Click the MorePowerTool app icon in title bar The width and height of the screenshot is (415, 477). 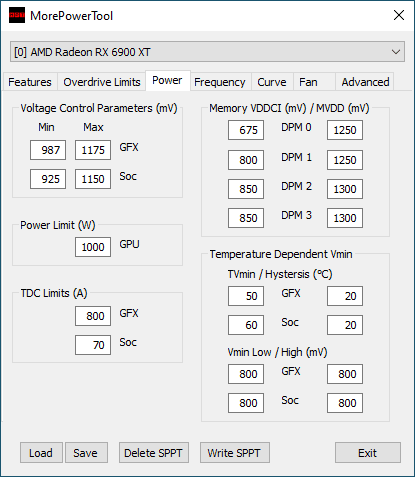click(x=17, y=15)
